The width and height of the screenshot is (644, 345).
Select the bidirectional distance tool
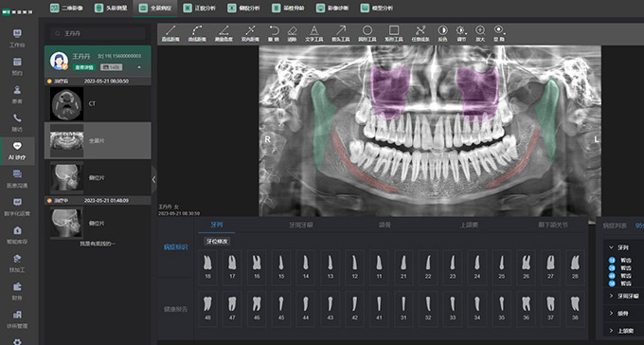[250, 33]
